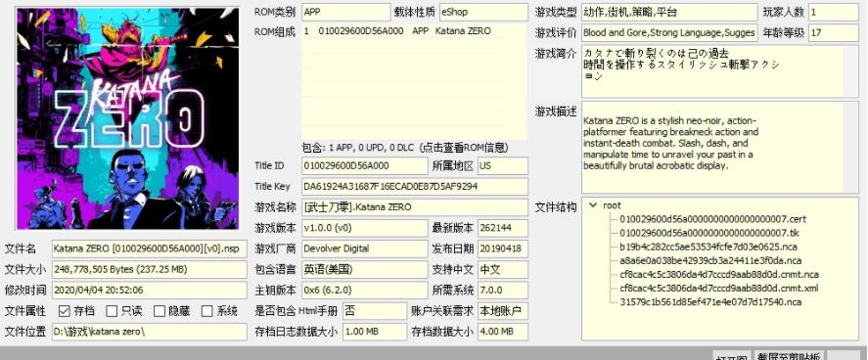Click the Katana ZERO row in ROM组成 list
Screen dimensions: 868x360
pyautogui.click(x=414, y=31)
